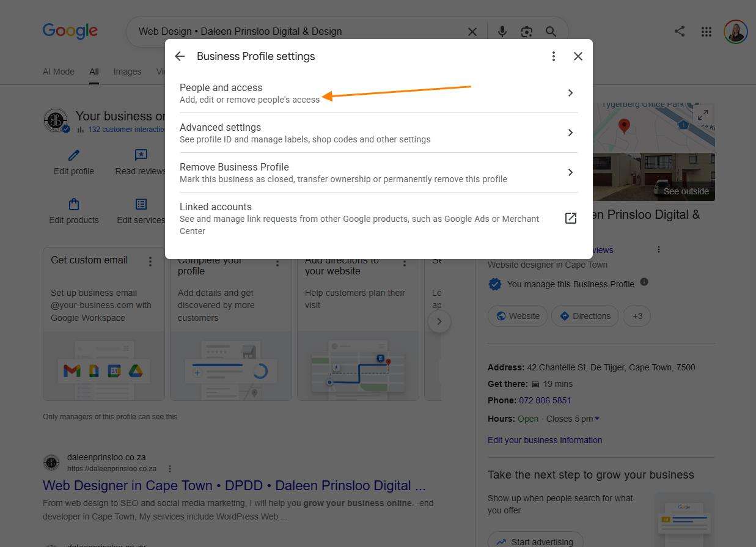Open People and access settings
The width and height of the screenshot is (756, 547).
tap(378, 93)
